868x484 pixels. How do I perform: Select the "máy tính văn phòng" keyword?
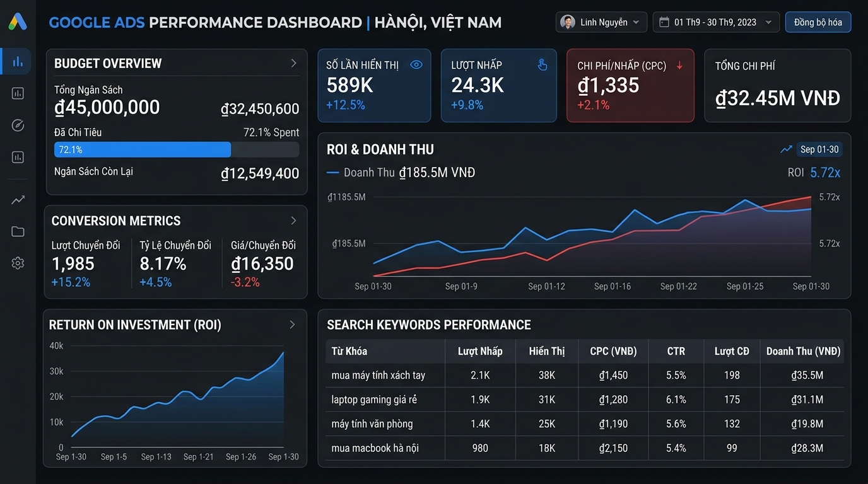coord(372,423)
